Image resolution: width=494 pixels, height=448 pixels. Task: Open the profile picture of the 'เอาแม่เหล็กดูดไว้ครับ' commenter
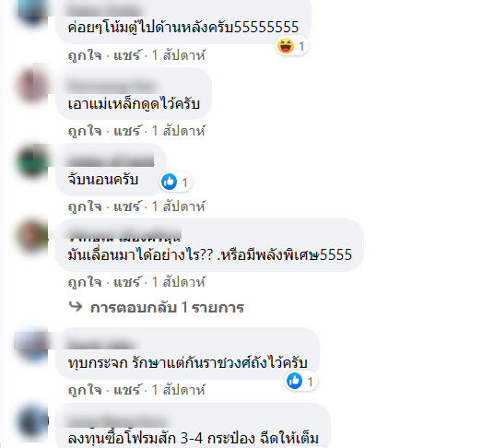32,84
